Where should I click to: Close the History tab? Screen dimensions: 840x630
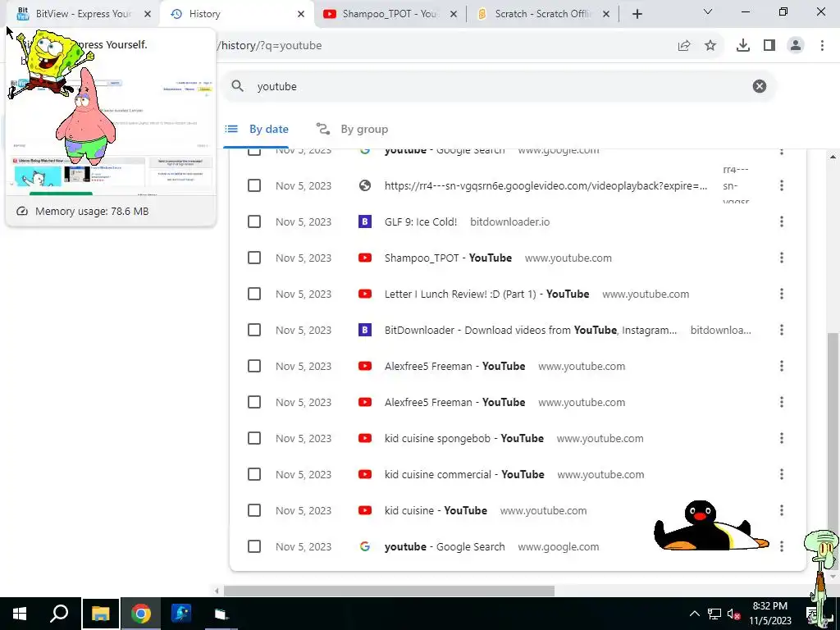coord(301,14)
